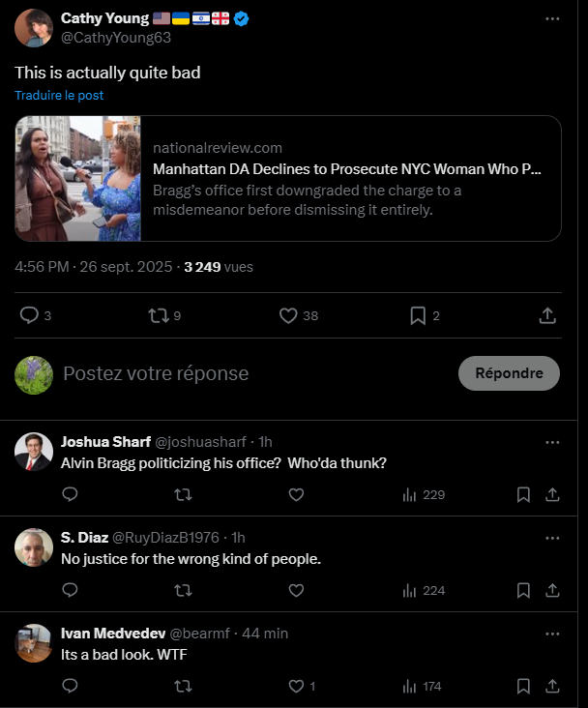The image size is (588, 708).
Task: Reply to Cathy Young's main post
Action: [30, 315]
